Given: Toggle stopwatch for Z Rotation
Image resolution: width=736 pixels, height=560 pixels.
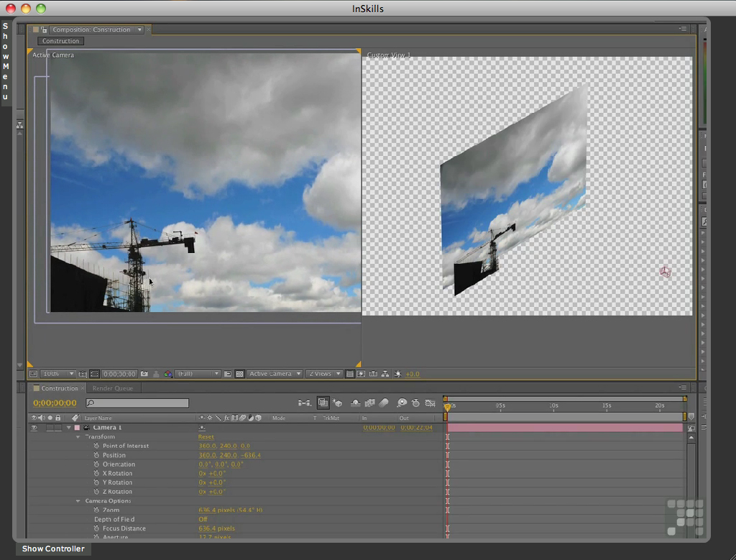Looking at the screenshot, I should (x=96, y=492).
